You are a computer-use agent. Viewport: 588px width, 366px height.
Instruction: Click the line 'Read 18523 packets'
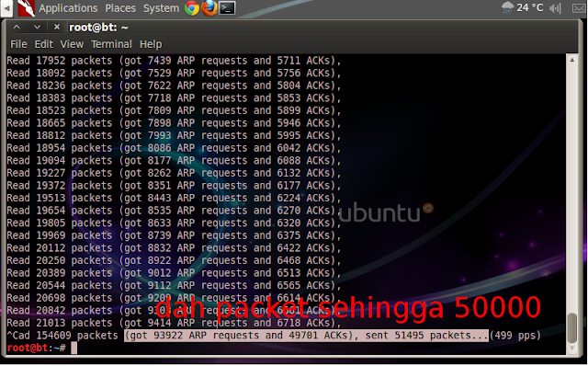pos(174,110)
